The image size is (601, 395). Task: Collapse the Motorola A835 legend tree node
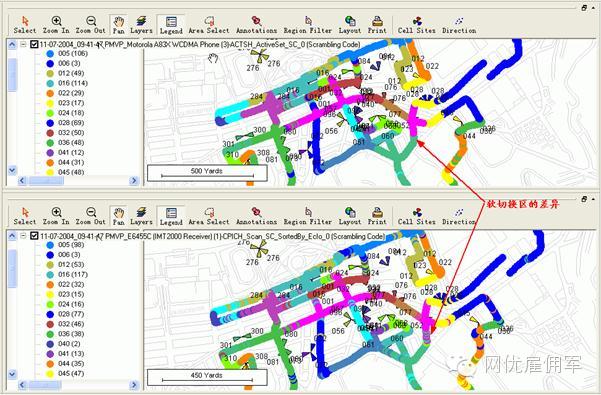(23, 44)
